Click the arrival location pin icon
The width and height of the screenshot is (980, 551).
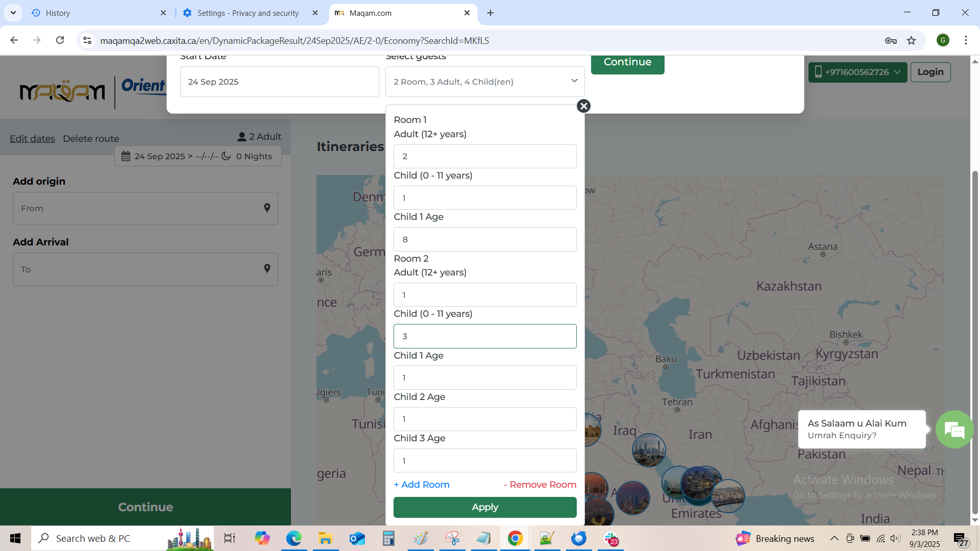tap(267, 269)
